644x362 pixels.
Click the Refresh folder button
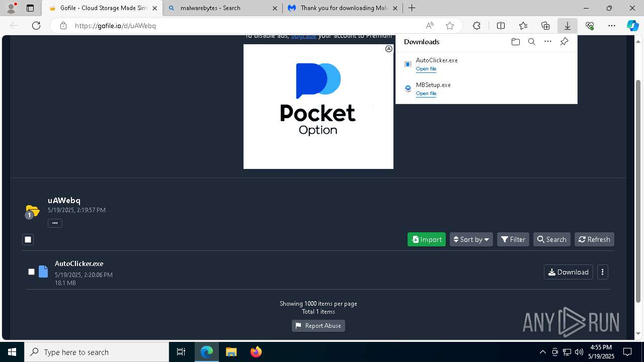point(594,239)
